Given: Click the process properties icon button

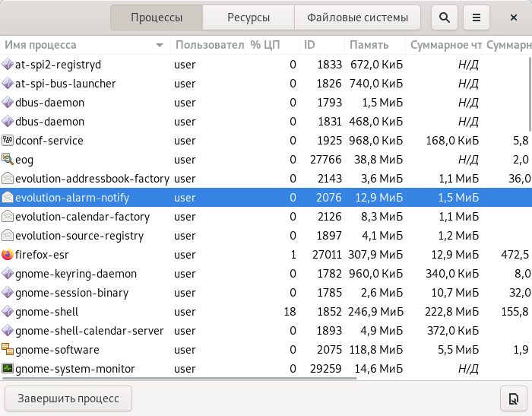Looking at the screenshot, I should [514, 399].
